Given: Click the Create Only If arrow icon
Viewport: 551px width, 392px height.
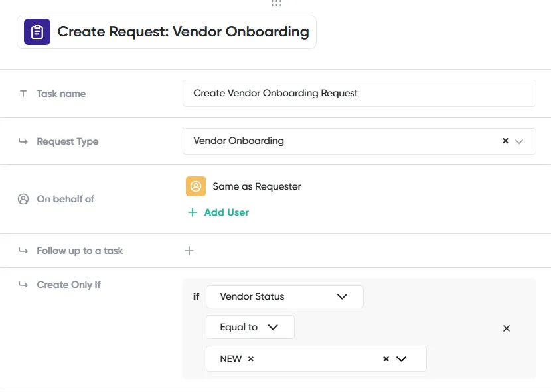Looking at the screenshot, I should 23,284.
